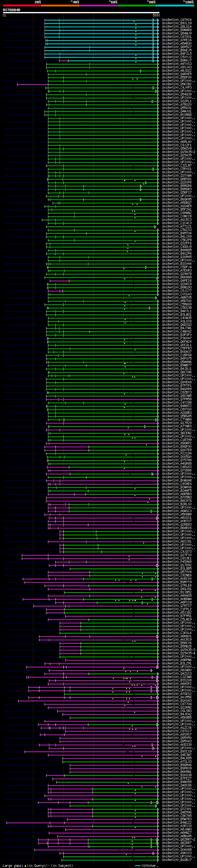Select the UniRef100_A8WSC3 label

(x=177, y=511)
